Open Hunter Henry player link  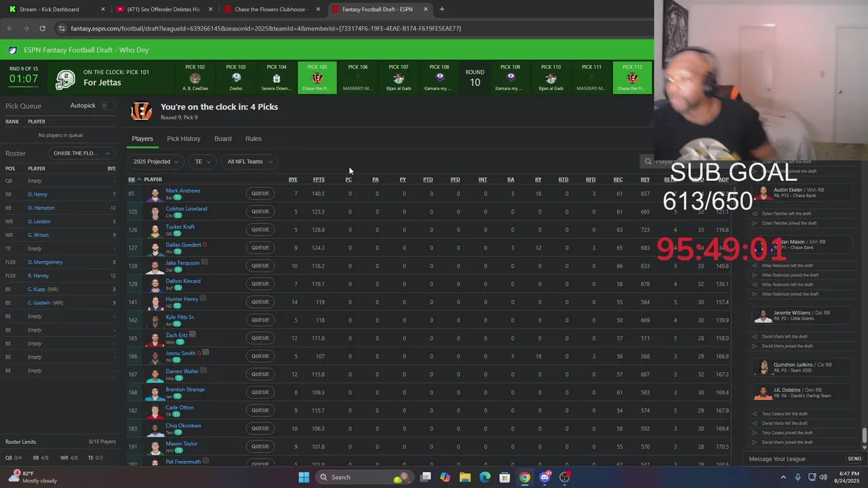(182, 299)
